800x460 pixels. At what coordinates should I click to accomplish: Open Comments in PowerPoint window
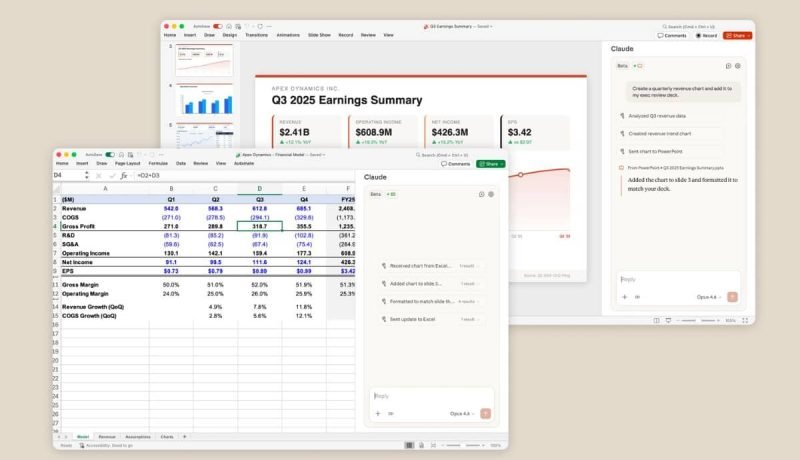pyautogui.click(x=671, y=35)
